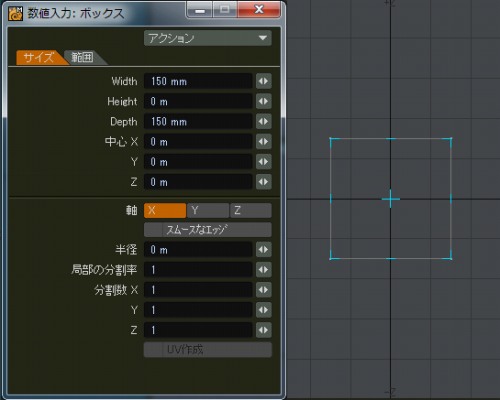Minimize the 数値入力 window
The width and height of the screenshot is (500, 400).
click(x=200, y=10)
